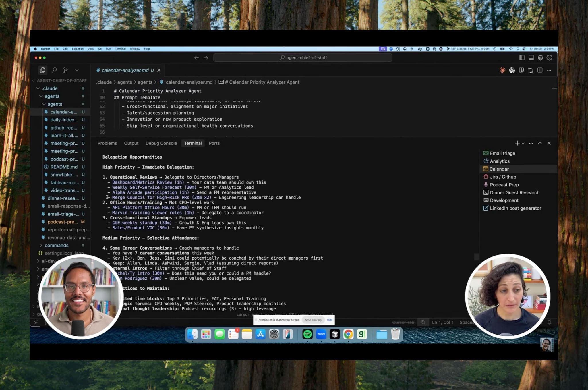This screenshot has height=390, width=588.
Task: Click the ChatGPT swirl icon in editor toolbar
Action: 512,70
